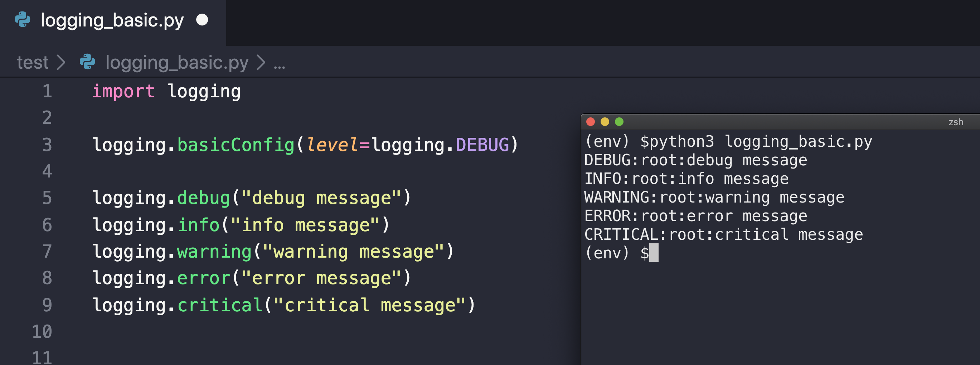Click line number 1 in the gutter

(47, 91)
